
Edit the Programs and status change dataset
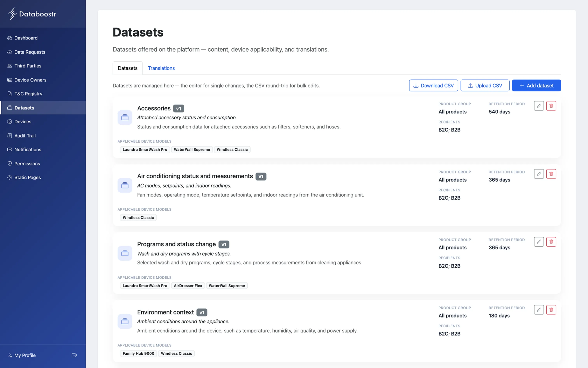click(539, 242)
